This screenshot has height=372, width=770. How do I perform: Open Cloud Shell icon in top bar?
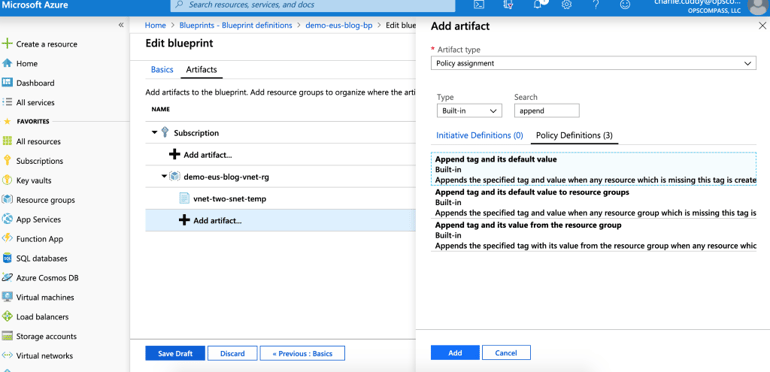pyautogui.click(x=479, y=5)
